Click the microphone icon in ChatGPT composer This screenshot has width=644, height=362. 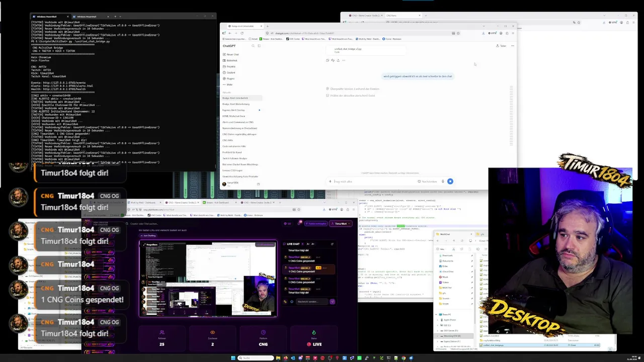pyautogui.click(x=443, y=182)
